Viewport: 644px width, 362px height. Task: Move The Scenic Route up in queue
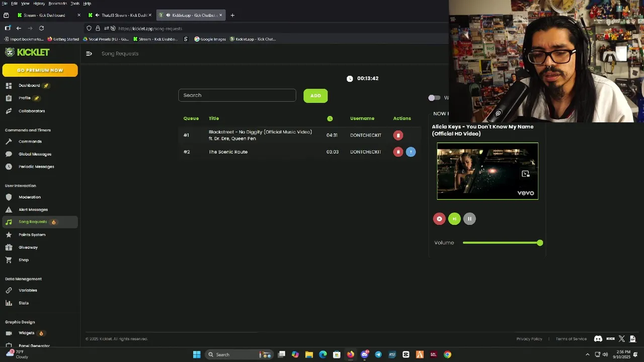[411, 152]
